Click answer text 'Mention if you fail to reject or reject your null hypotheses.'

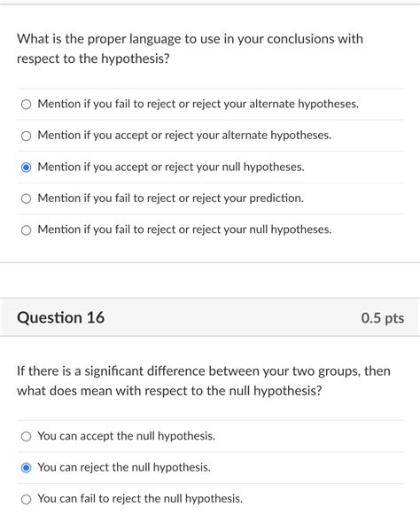click(x=184, y=230)
